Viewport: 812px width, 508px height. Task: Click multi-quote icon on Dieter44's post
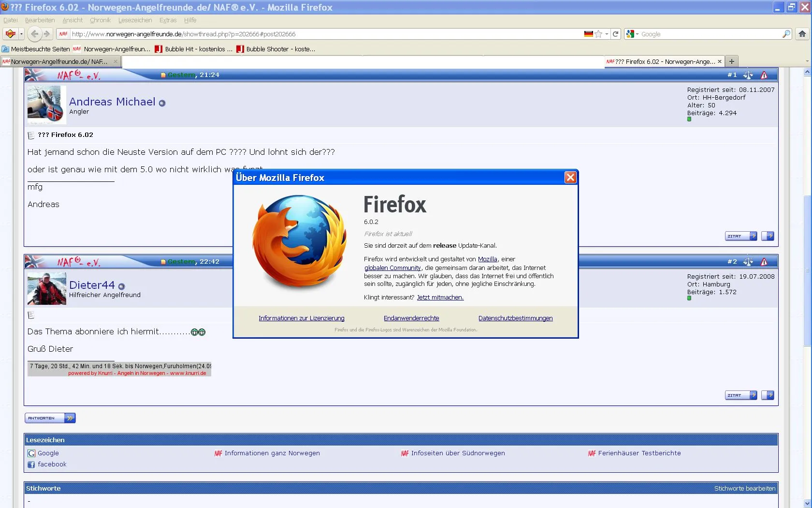pos(768,395)
